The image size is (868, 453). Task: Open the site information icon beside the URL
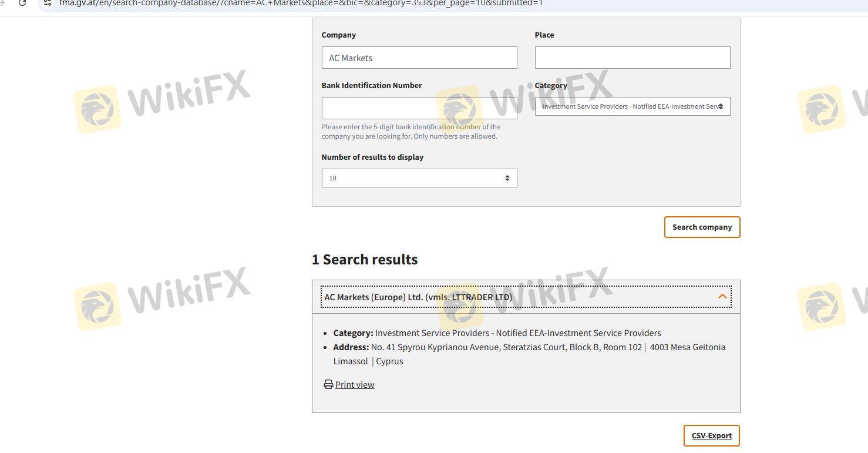coord(48,3)
